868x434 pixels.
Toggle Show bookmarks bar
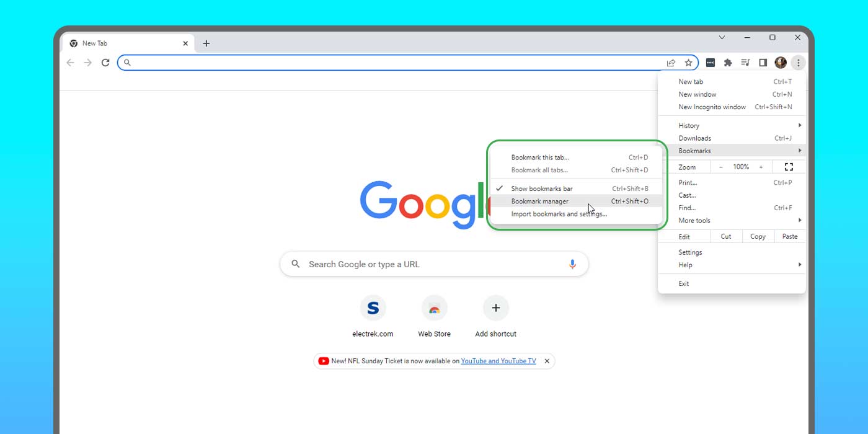tap(541, 188)
